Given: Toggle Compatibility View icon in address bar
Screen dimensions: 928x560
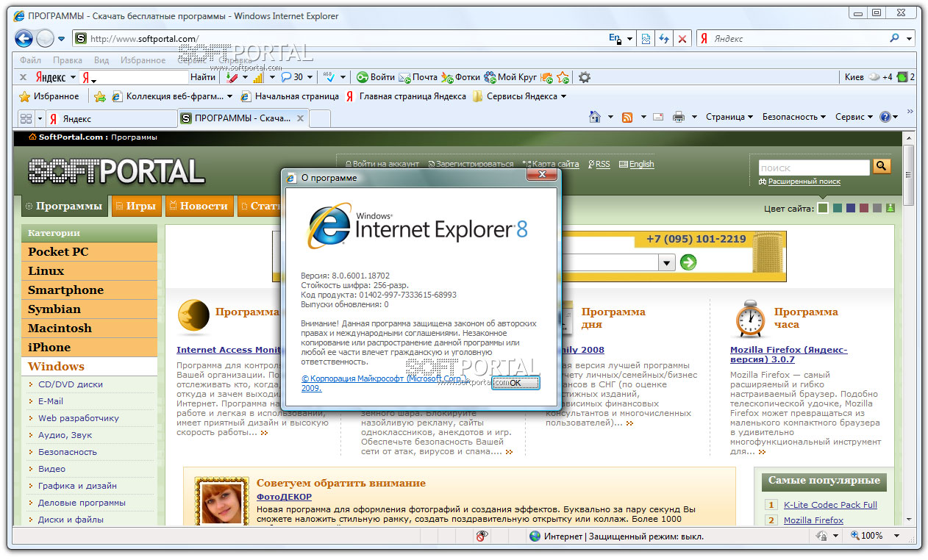Looking at the screenshot, I should click(x=646, y=39).
